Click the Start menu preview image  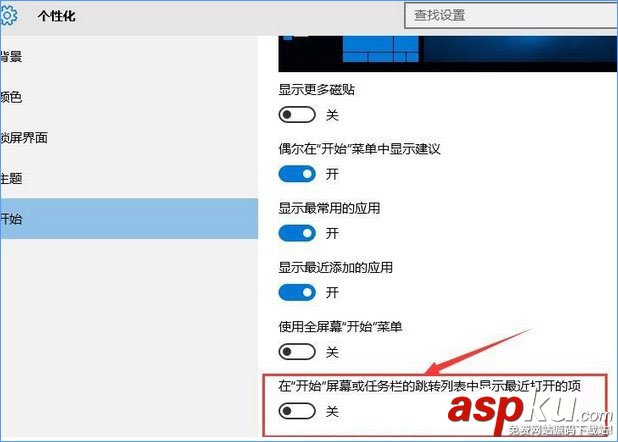tap(448, 54)
